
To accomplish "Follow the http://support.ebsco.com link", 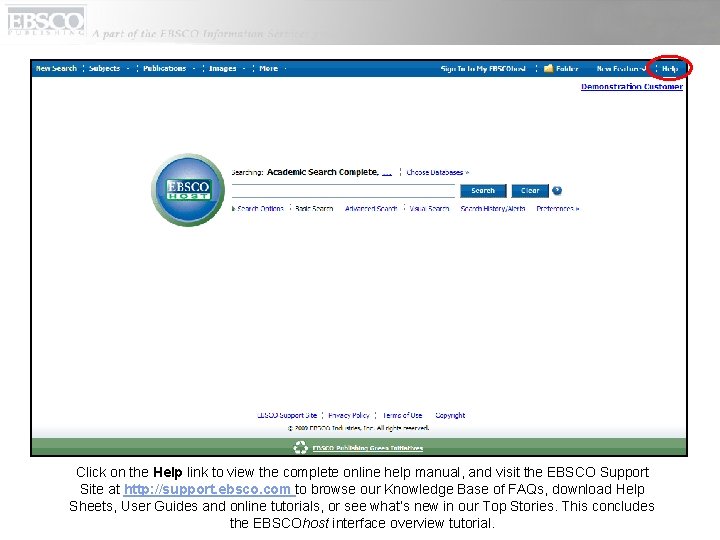I will tap(209, 489).
